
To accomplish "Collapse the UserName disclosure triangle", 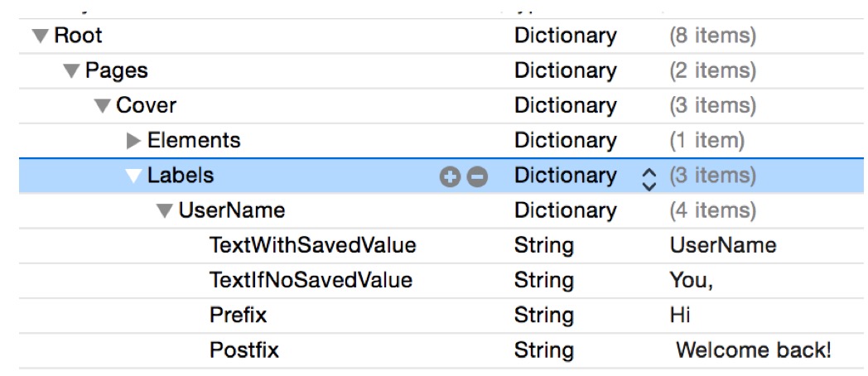I will click(165, 211).
